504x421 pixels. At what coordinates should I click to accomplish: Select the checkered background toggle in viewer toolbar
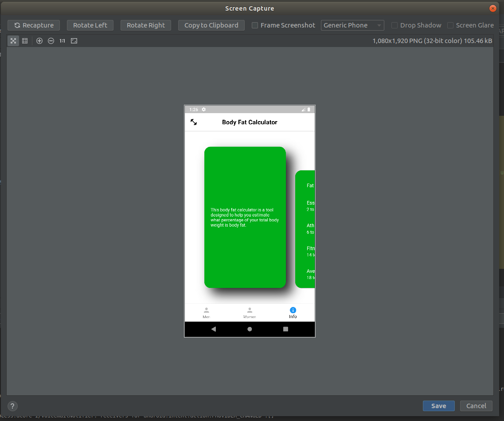[x=13, y=40]
